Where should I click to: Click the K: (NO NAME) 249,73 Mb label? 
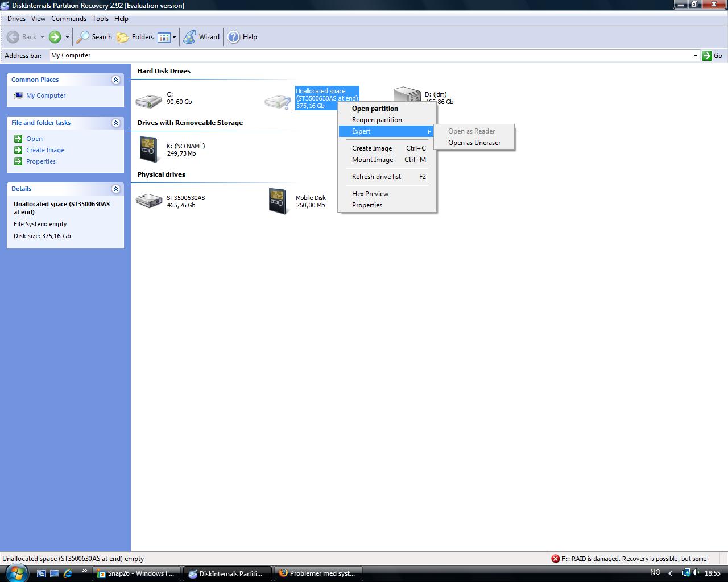click(185, 150)
